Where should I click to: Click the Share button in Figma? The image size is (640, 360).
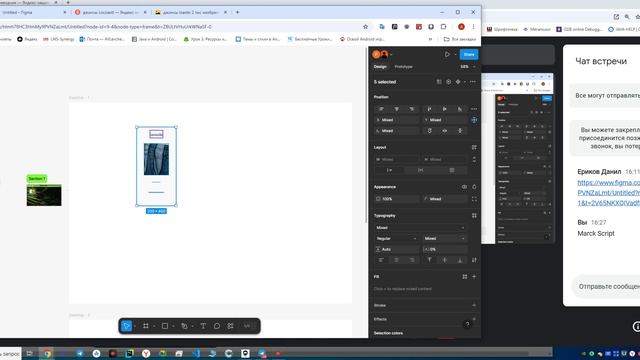coord(469,54)
